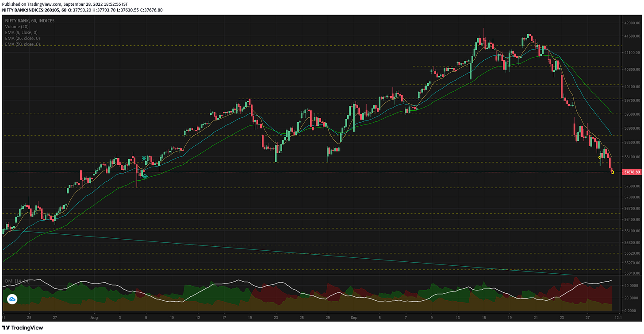Click the 37000.00 price axis label
Screen dimensions: 644x334
pos(632,198)
